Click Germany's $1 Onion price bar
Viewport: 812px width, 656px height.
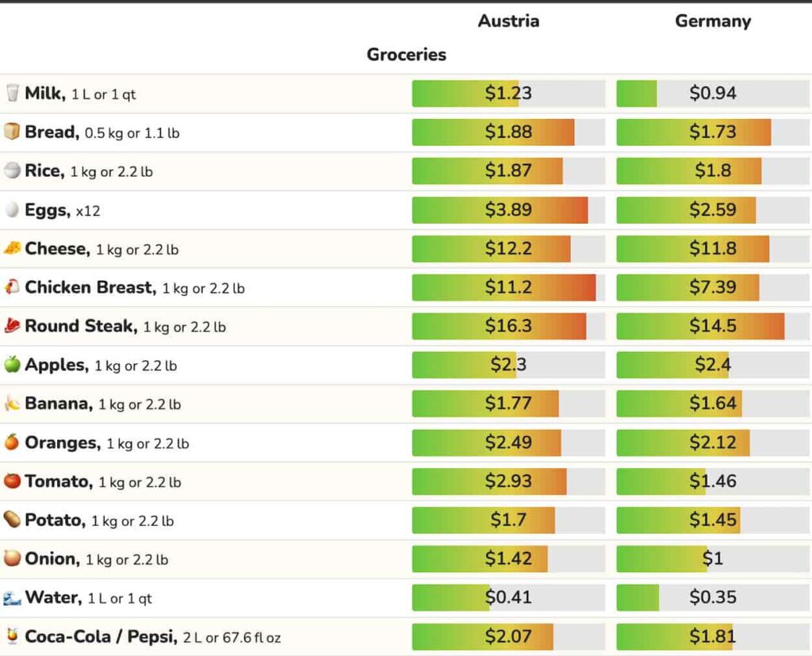pos(712,559)
